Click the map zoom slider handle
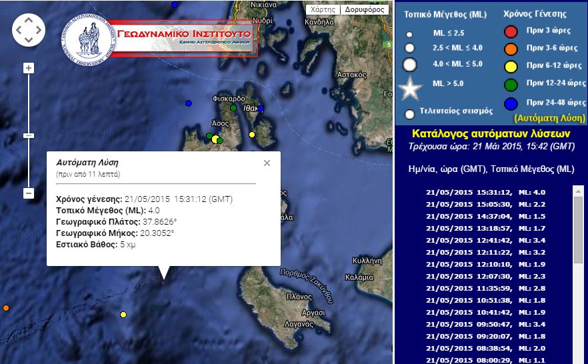Image resolution: width=588 pixels, height=364 pixels. 29,135
